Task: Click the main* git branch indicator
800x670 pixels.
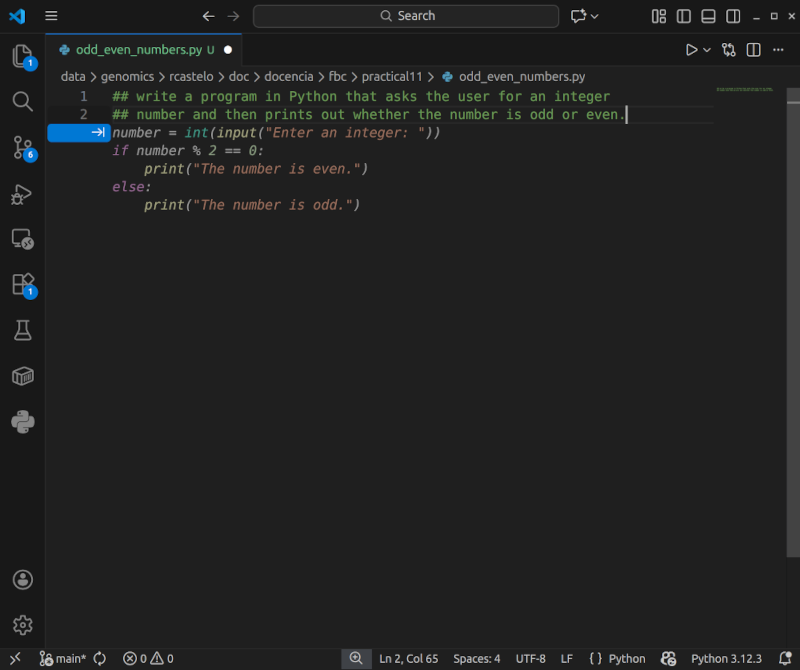Action: (62, 659)
